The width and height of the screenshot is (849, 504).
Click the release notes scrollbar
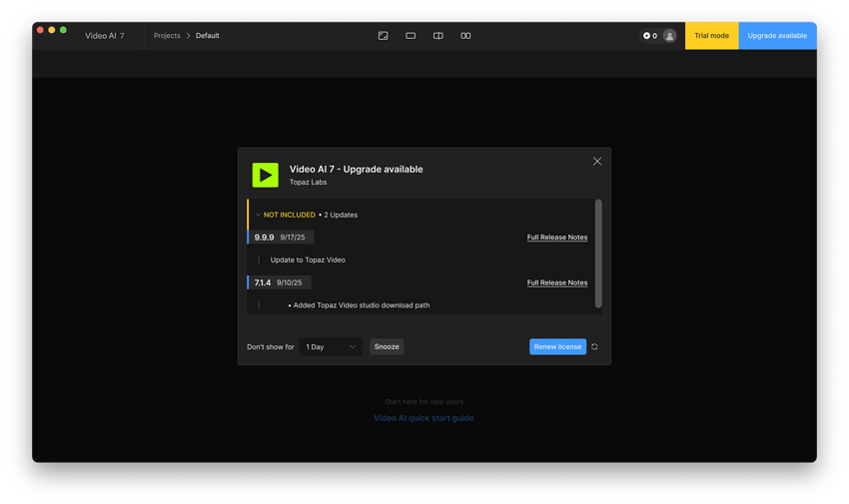coord(598,253)
